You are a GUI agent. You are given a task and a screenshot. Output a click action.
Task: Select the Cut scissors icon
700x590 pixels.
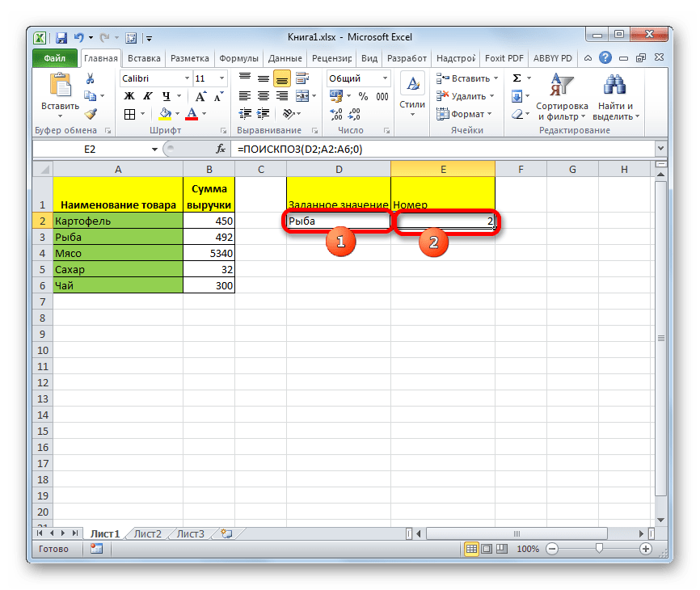(x=91, y=79)
